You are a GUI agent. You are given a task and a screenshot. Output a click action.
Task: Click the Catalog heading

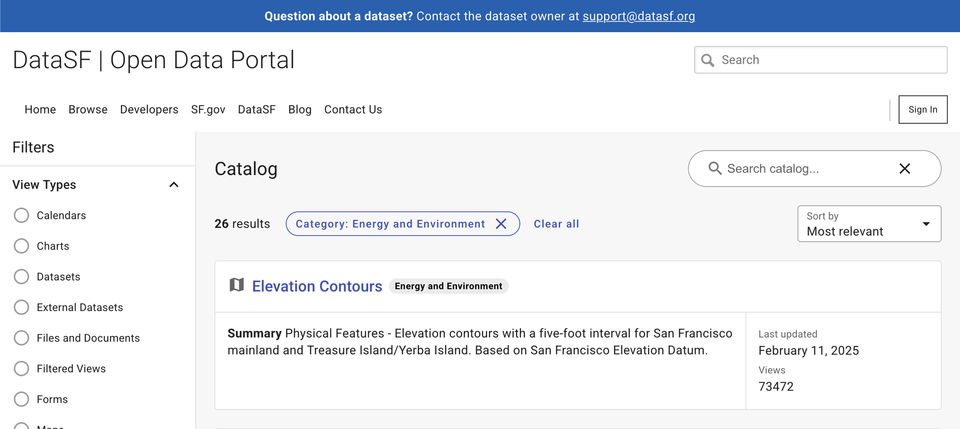coord(246,169)
